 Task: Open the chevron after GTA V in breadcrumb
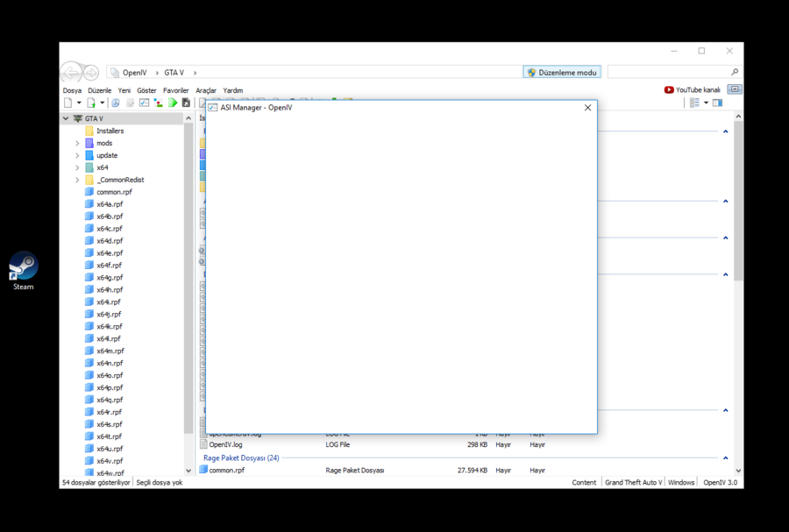tap(195, 73)
